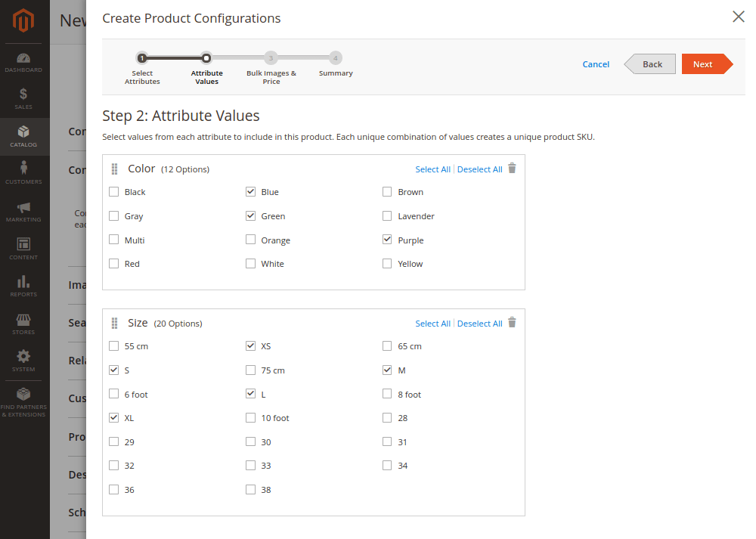Viewport: 756px width, 539px height.
Task: Check the Black color checkbox
Action: click(x=114, y=192)
